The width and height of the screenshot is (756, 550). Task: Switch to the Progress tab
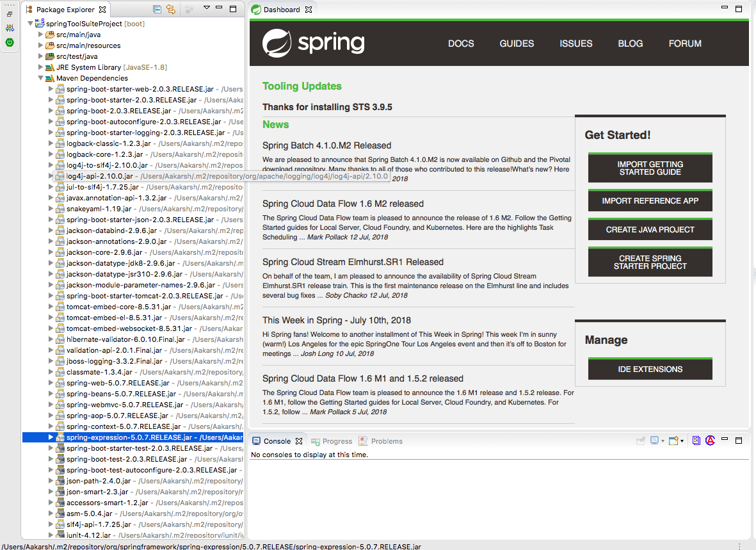tap(332, 441)
